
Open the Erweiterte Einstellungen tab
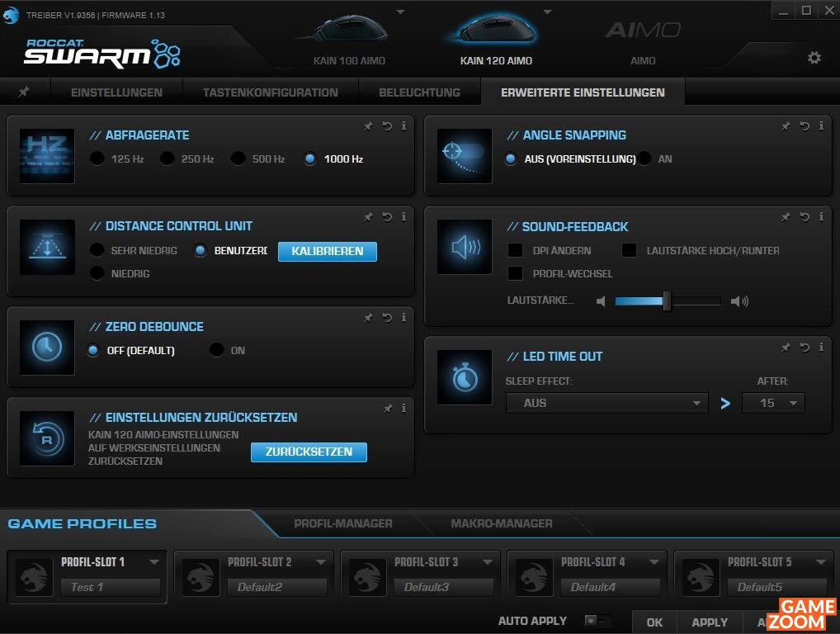pyautogui.click(x=583, y=92)
